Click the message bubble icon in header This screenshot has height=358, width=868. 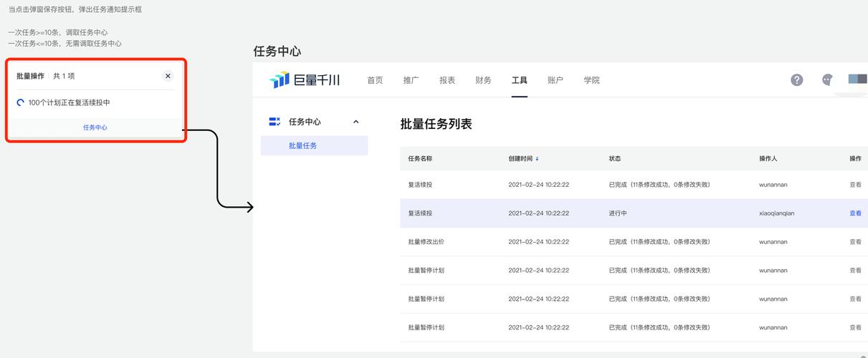pos(827,80)
